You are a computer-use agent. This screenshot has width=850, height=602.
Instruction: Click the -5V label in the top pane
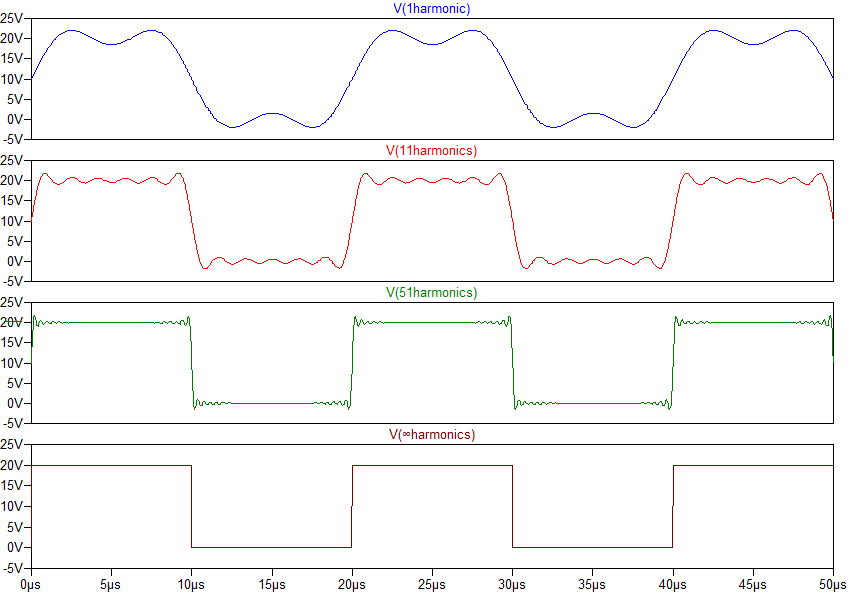[x=14, y=139]
